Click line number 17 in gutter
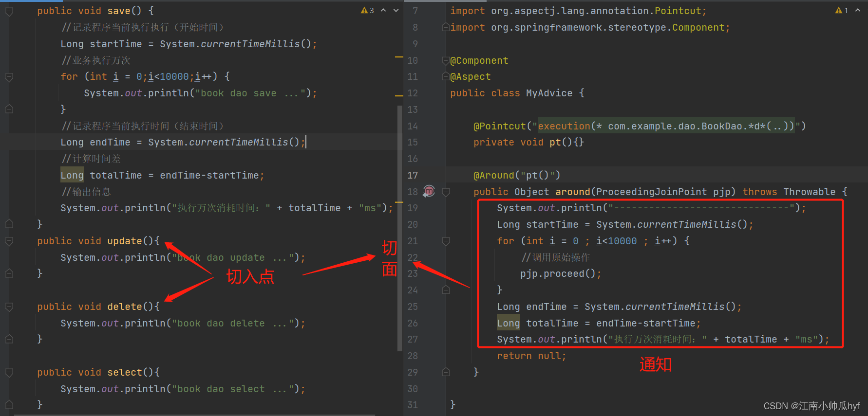868x416 pixels. click(413, 175)
